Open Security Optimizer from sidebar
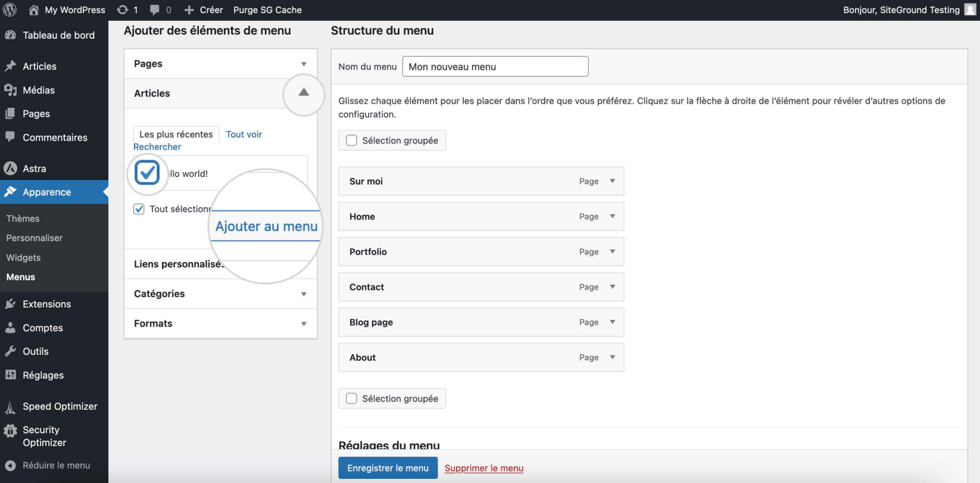The image size is (980, 483). pyautogui.click(x=54, y=436)
